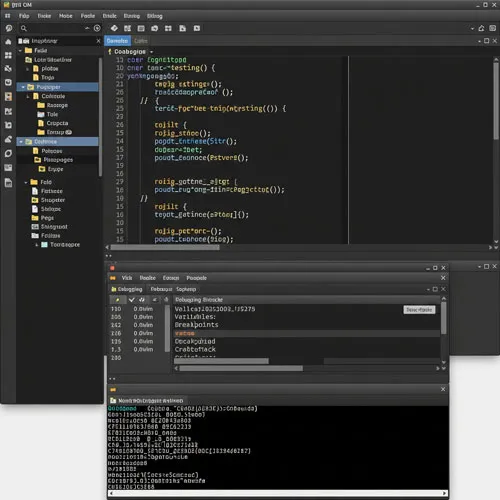Click the grid icon starting the menu bar
The width and height of the screenshot is (500, 500).
pos(8,16)
